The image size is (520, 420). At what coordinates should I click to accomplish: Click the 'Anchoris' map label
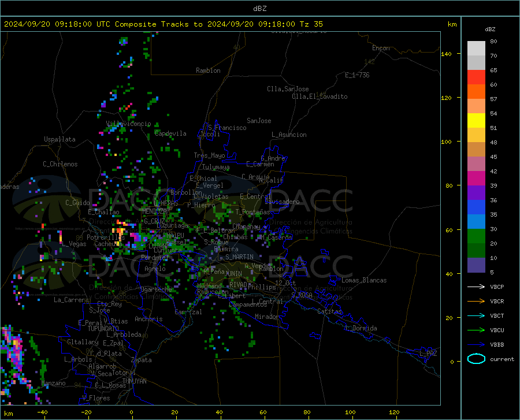click(148, 319)
